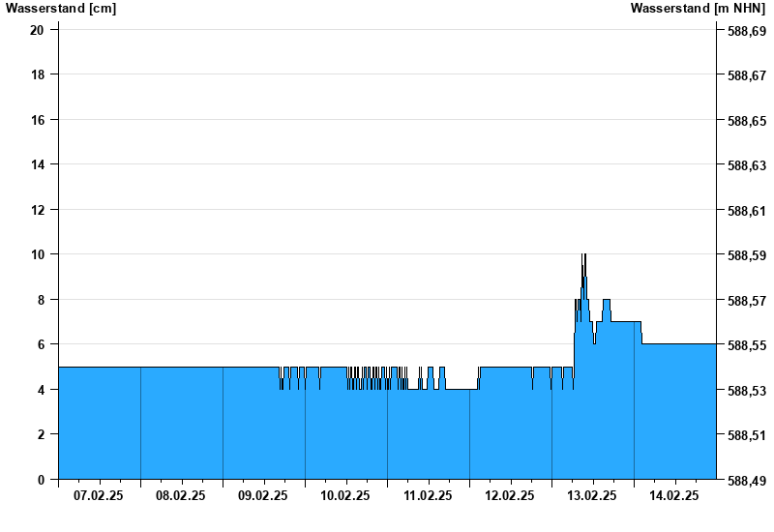The image size is (774, 532).
Task: Click the 588,69 value on the right axis
Action: coord(746,31)
